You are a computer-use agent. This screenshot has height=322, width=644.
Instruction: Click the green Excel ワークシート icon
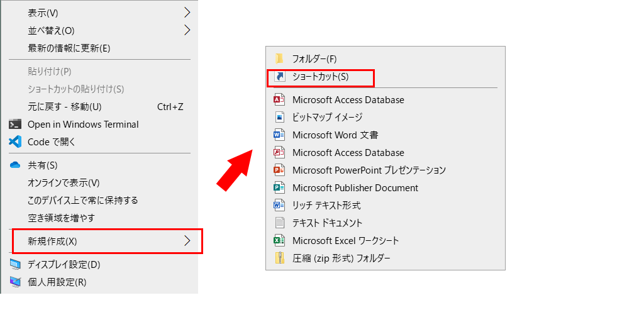[x=279, y=240]
